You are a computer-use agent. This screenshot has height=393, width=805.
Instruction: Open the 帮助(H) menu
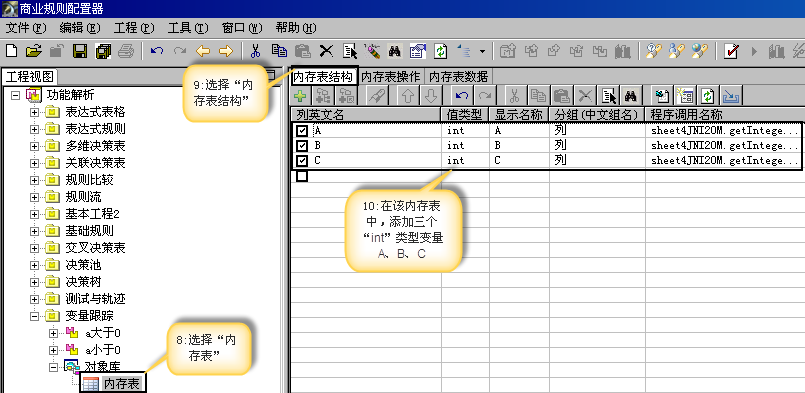(296, 27)
